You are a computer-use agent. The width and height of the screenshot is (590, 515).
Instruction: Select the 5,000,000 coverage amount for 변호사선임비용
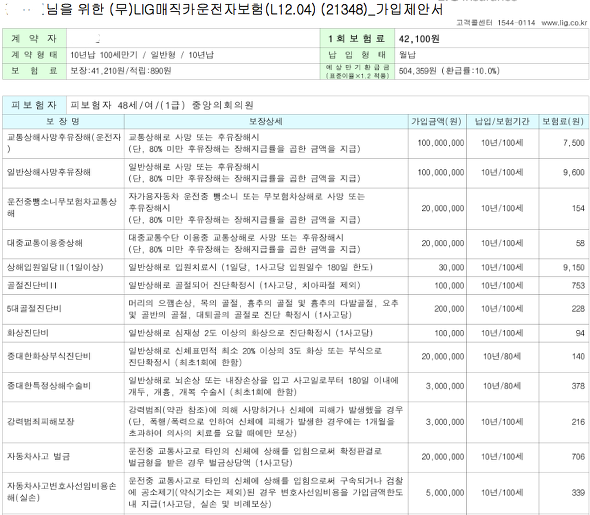tap(445, 492)
